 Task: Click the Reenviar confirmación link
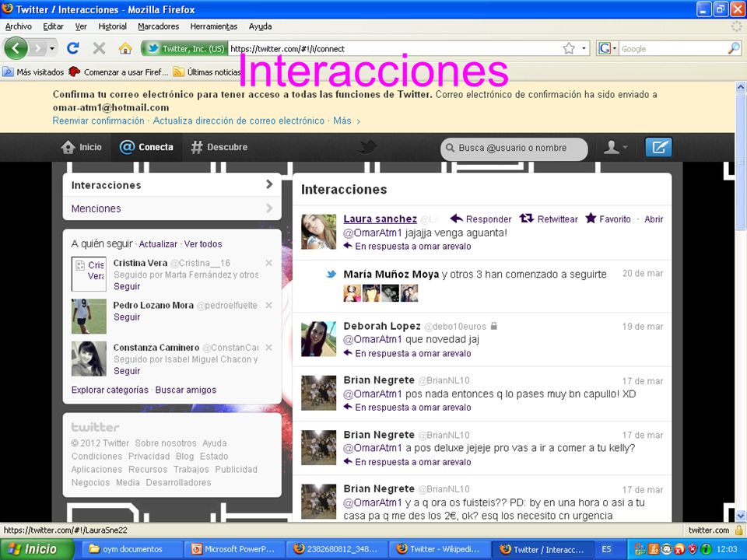tap(98, 121)
